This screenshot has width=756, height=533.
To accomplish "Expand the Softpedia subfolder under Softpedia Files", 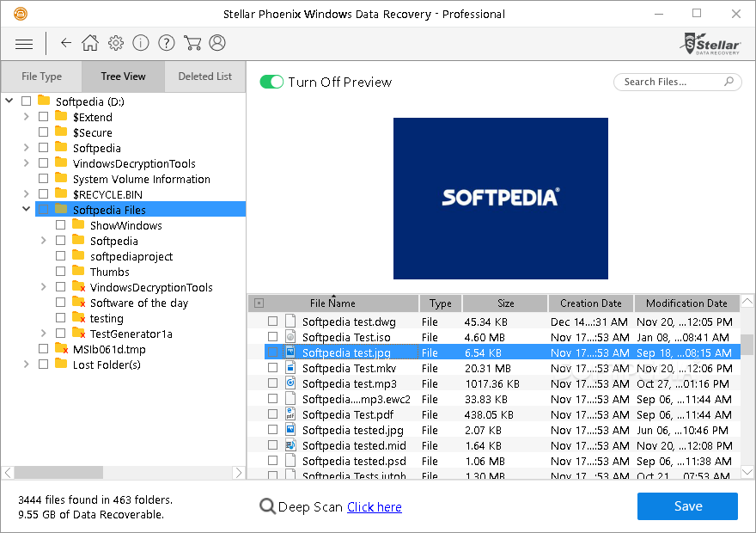I will click(x=44, y=240).
